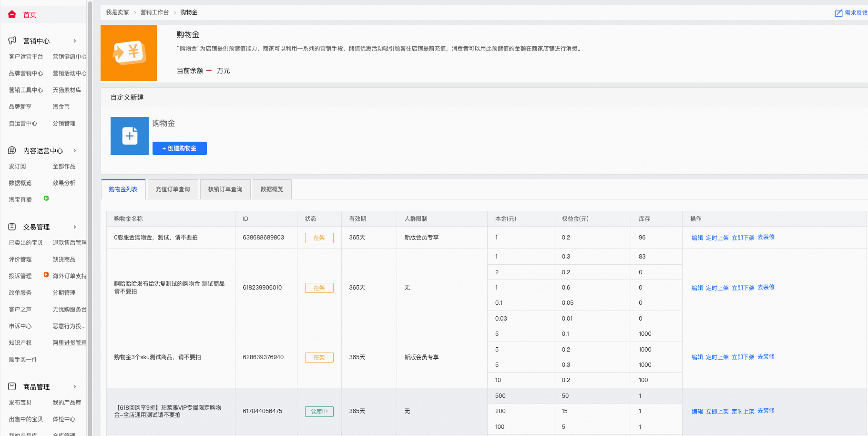Click the 内容运营中心 hash icon
The height and width of the screenshot is (436, 868).
click(x=12, y=150)
